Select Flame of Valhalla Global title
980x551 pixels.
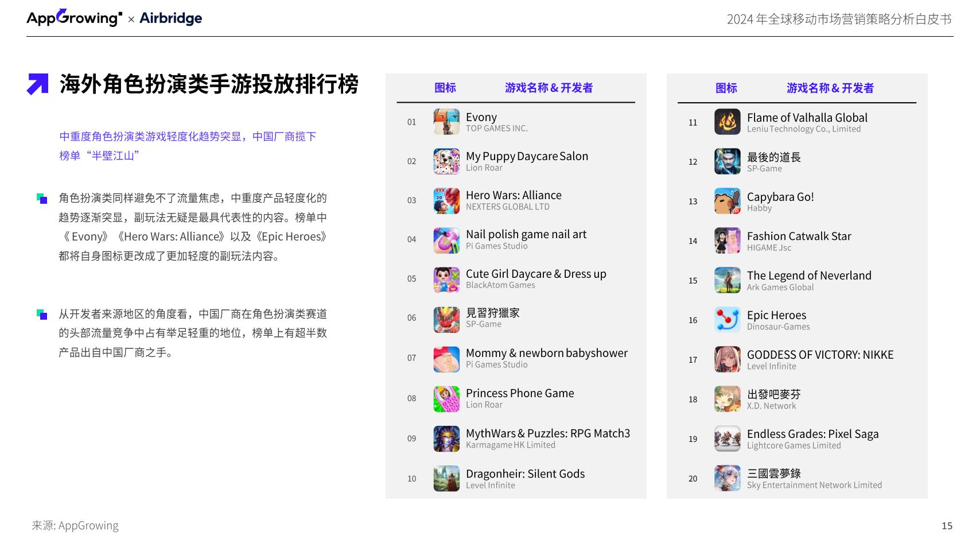807,118
